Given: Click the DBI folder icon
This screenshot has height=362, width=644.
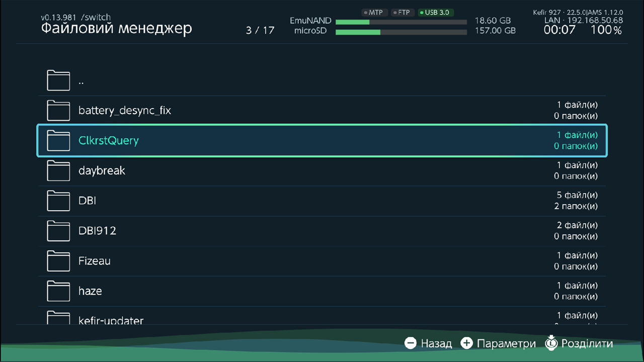Looking at the screenshot, I should [58, 201].
